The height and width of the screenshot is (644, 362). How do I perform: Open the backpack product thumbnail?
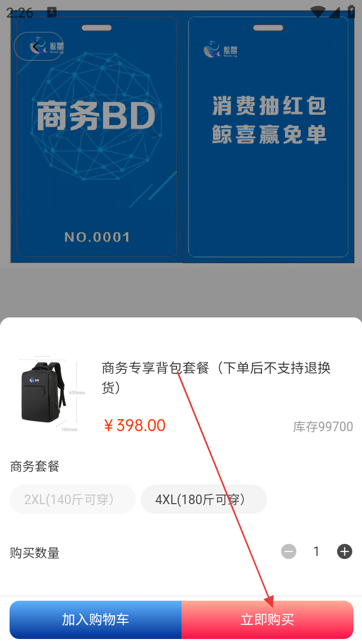pyautogui.click(x=48, y=391)
